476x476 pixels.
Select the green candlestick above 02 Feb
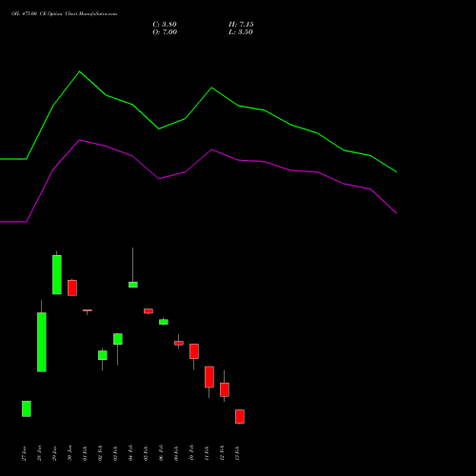(103, 355)
